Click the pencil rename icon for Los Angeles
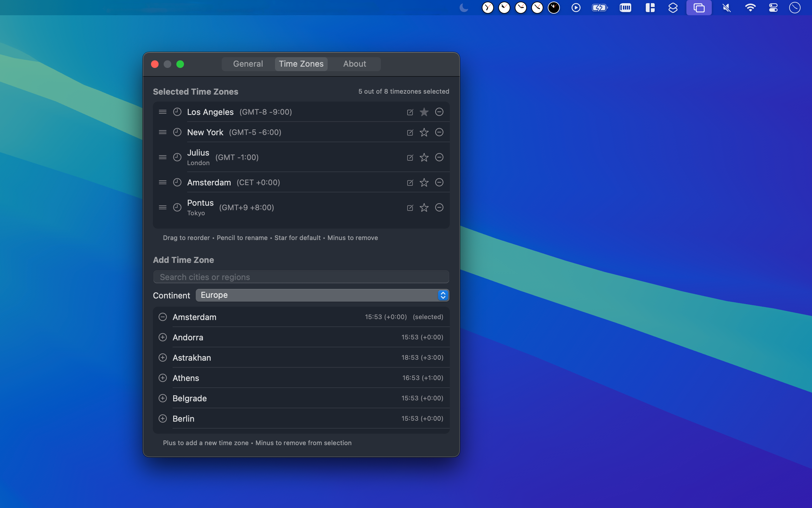Screen dimensions: 812x508 tap(410, 112)
